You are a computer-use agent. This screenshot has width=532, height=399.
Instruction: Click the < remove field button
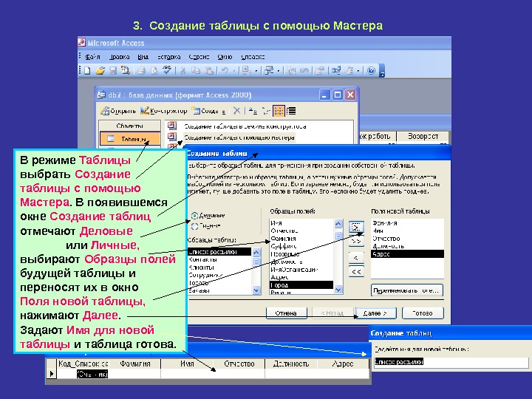click(356, 258)
